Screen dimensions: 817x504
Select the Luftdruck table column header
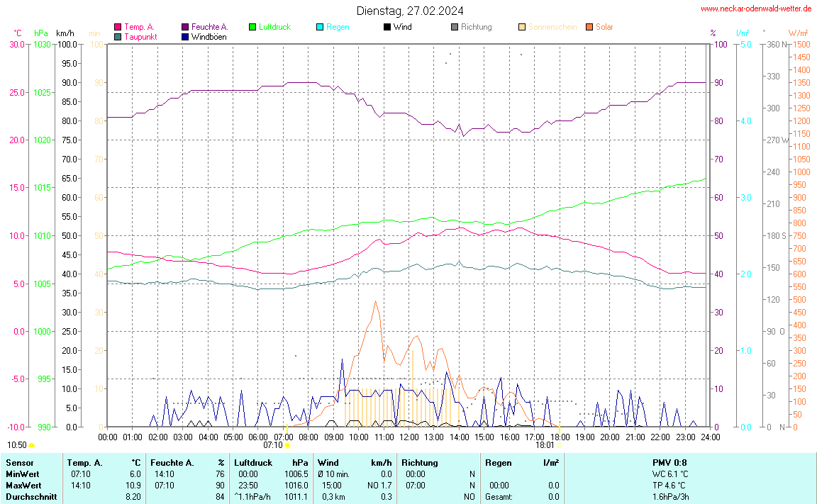[x=252, y=462]
